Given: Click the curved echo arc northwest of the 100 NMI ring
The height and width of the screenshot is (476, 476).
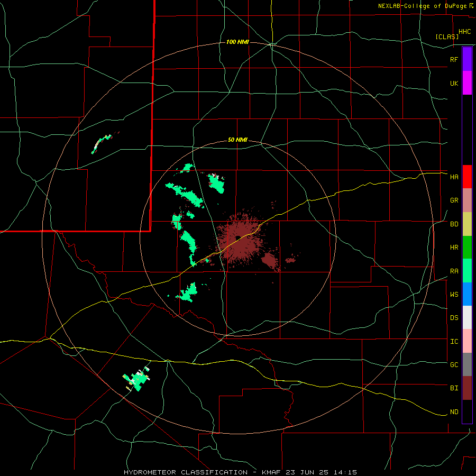Looking at the screenshot, I should (102, 143).
